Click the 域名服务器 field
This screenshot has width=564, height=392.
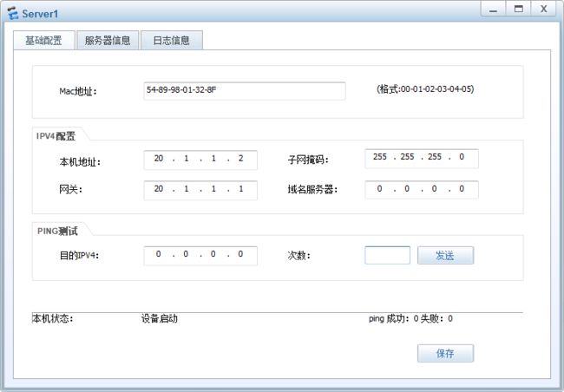(x=422, y=190)
